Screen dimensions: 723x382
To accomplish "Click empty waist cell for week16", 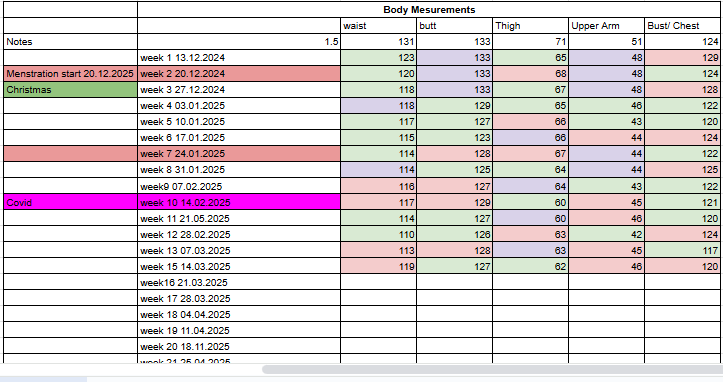I will (379, 282).
